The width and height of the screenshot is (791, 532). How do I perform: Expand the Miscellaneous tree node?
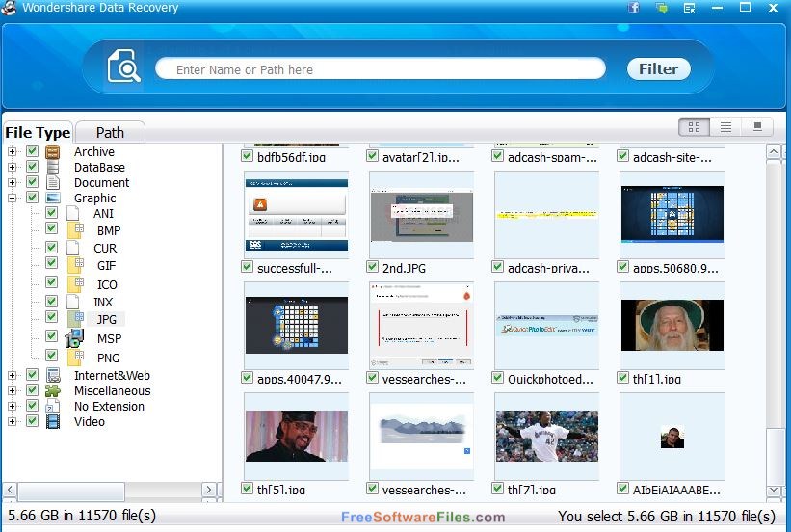tap(13, 390)
